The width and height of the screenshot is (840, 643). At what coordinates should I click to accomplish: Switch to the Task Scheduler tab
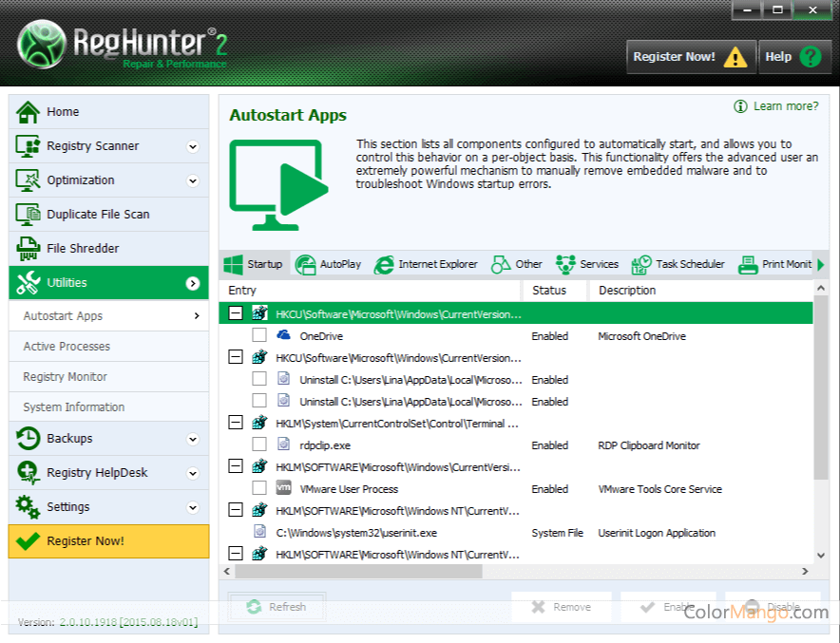click(678, 264)
